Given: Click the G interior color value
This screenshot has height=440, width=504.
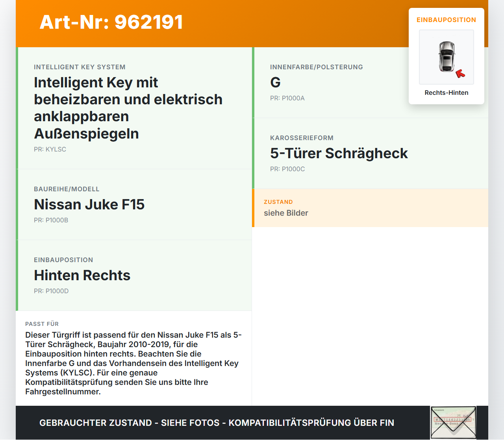Looking at the screenshot, I should pos(276,82).
